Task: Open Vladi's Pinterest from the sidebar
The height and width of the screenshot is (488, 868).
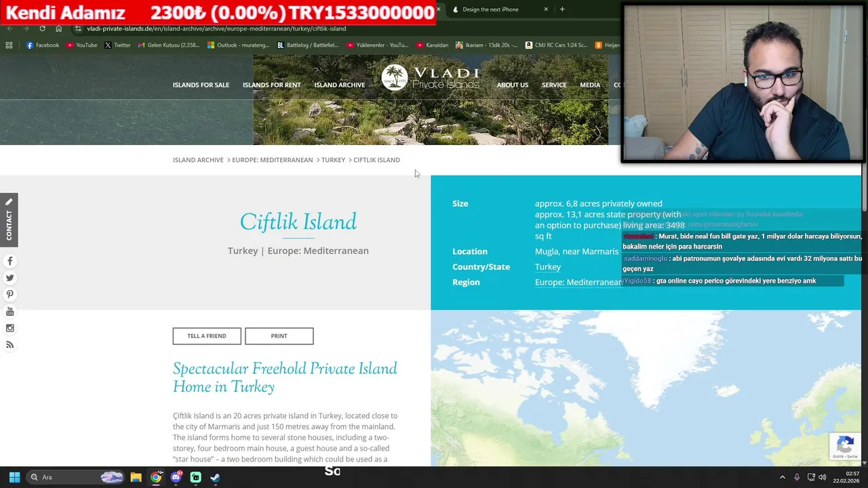Action: 9,295
